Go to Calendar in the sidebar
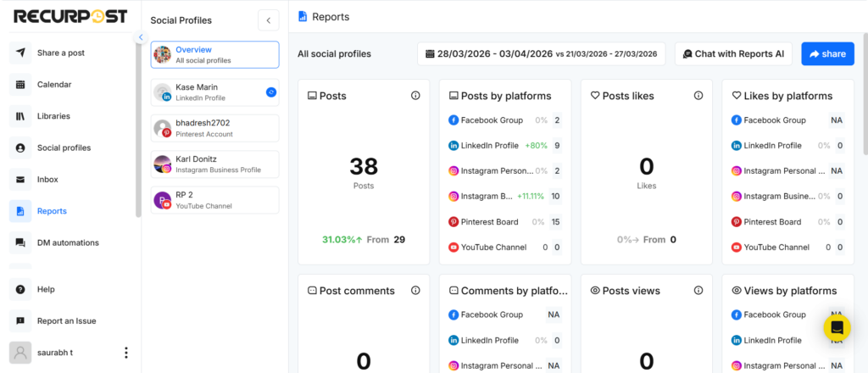The width and height of the screenshot is (868, 373). coord(54,85)
